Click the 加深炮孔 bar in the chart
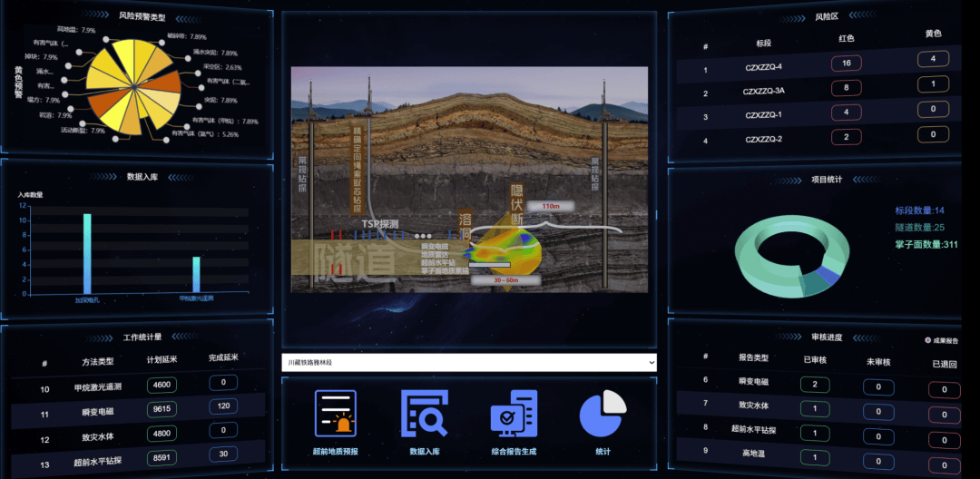The height and width of the screenshot is (479, 980). (x=88, y=252)
